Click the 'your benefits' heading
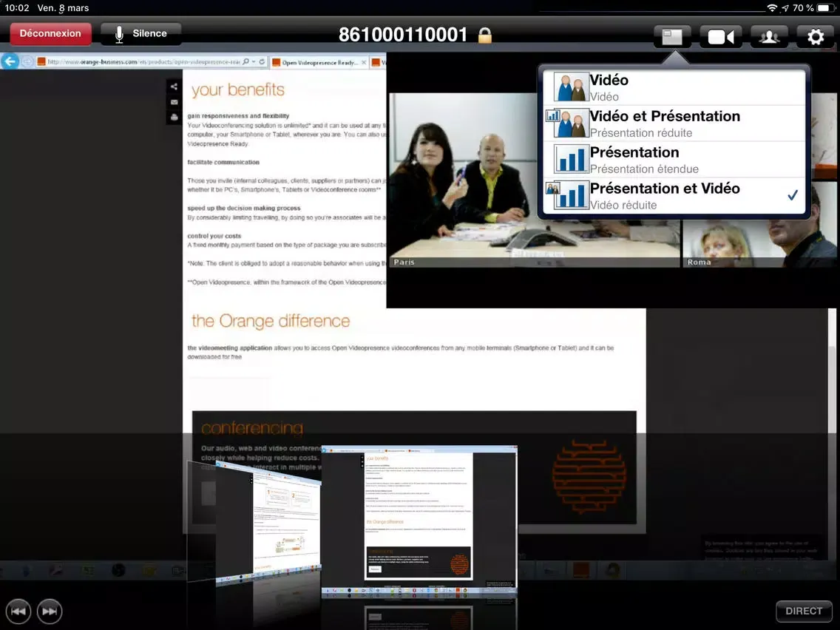Viewport: 840px width, 630px height. pos(238,90)
